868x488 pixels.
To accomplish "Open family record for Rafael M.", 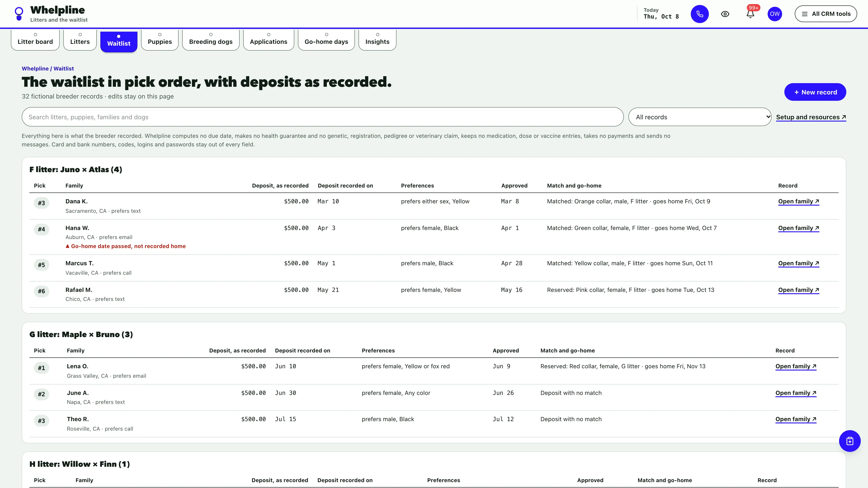I will click(x=798, y=290).
